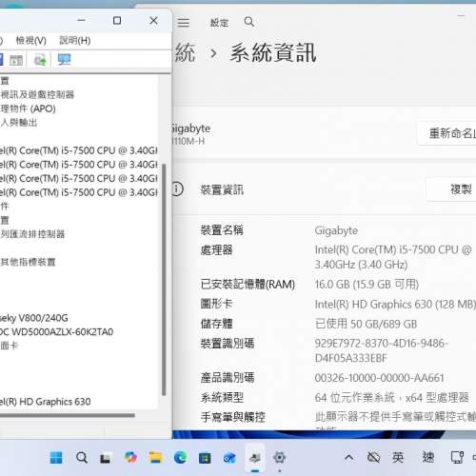Click the info circle icon beside 裝置資訊

(x=177, y=189)
